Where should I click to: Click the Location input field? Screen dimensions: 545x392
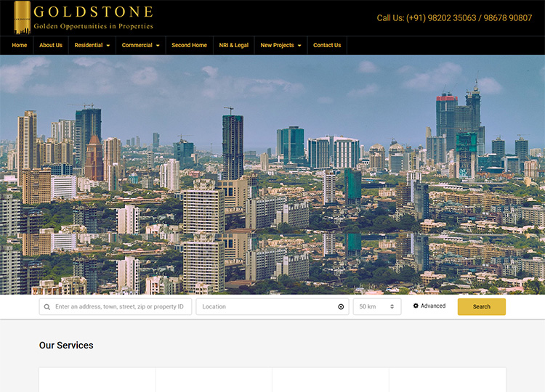[272, 306]
